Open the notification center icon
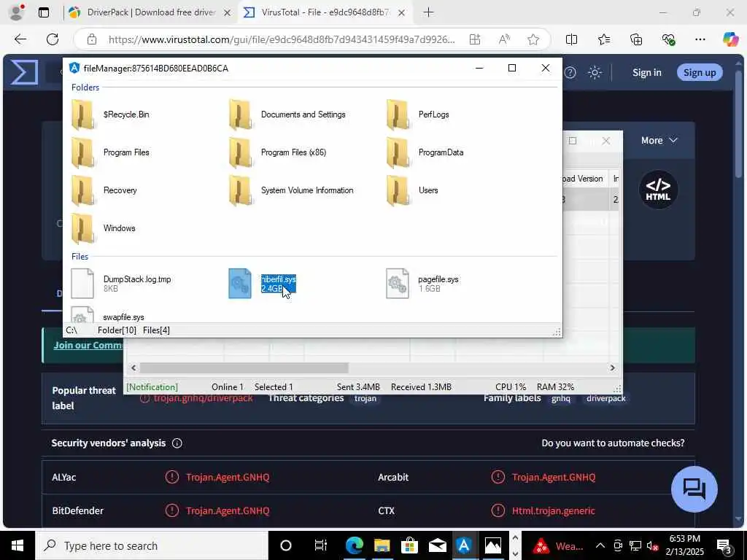The height and width of the screenshot is (560, 747). tap(724, 546)
